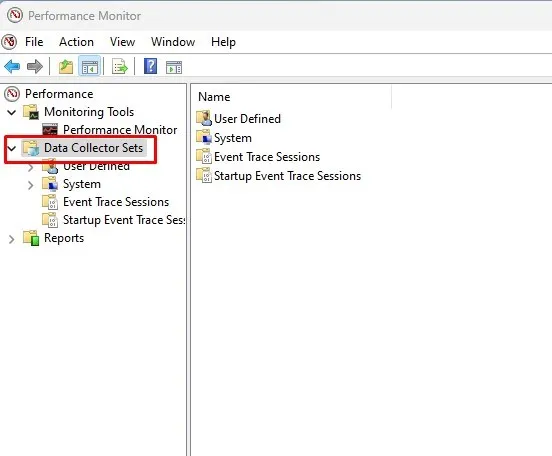Toggle show/hide console tree button
This screenshot has height=456, width=552.
tap(89, 67)
